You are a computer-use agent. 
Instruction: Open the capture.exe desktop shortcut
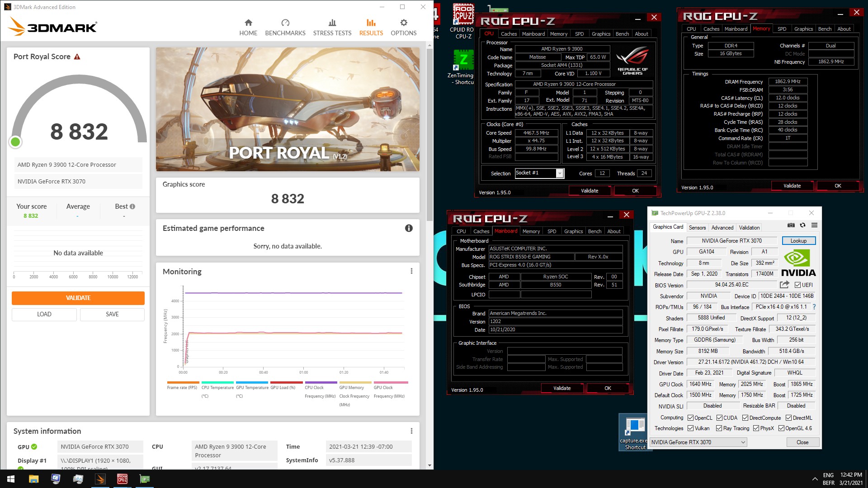click(635, 432)
